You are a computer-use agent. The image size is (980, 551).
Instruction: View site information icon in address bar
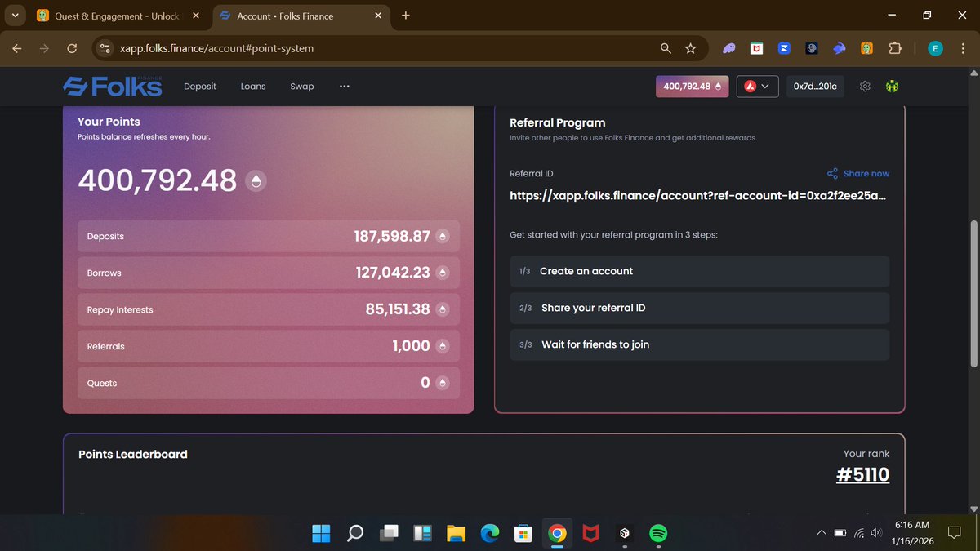[105, 49]
